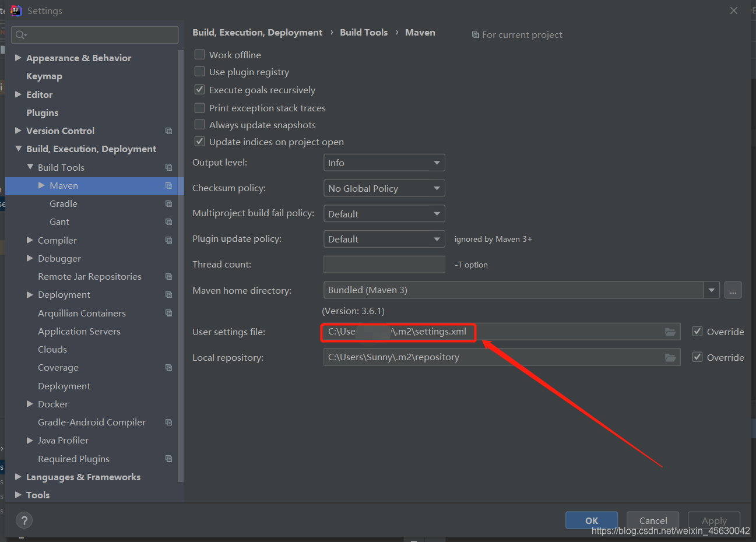Collapse Build, Execution, Deployment node

click(18, 149)
